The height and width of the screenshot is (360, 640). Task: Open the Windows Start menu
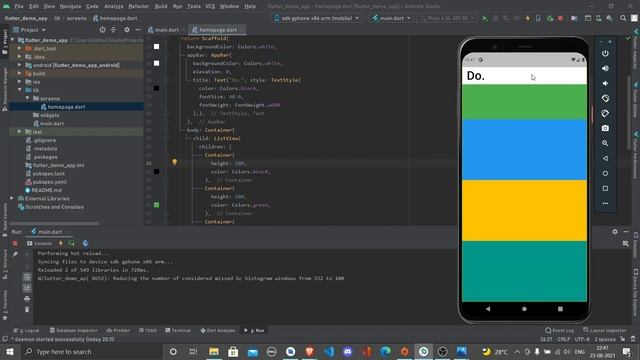[10, 351]
